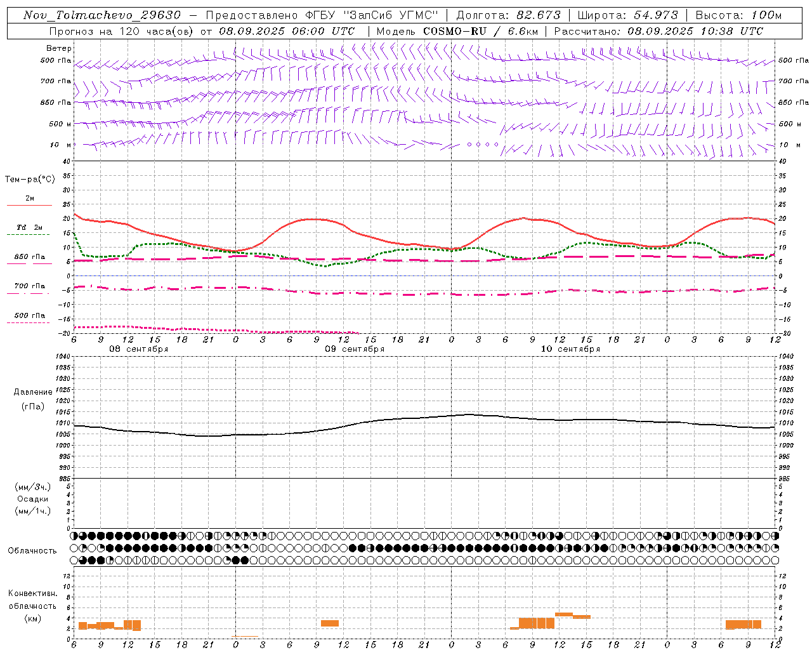Click the '(мм/1ч.)' precipitation unit label

click(33, 511)
